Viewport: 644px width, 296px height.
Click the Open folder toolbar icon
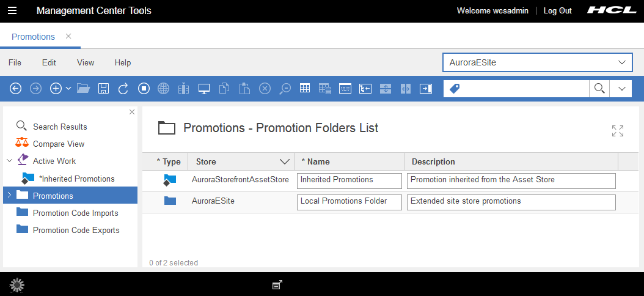pyautogui.click(x=84, y=89)
